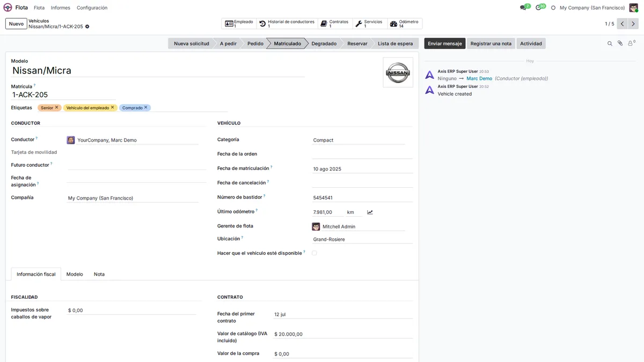The height and width of the screenshot is (362, 644).
Task: Click the Número de bastidor field
Action: coord(362,197)
